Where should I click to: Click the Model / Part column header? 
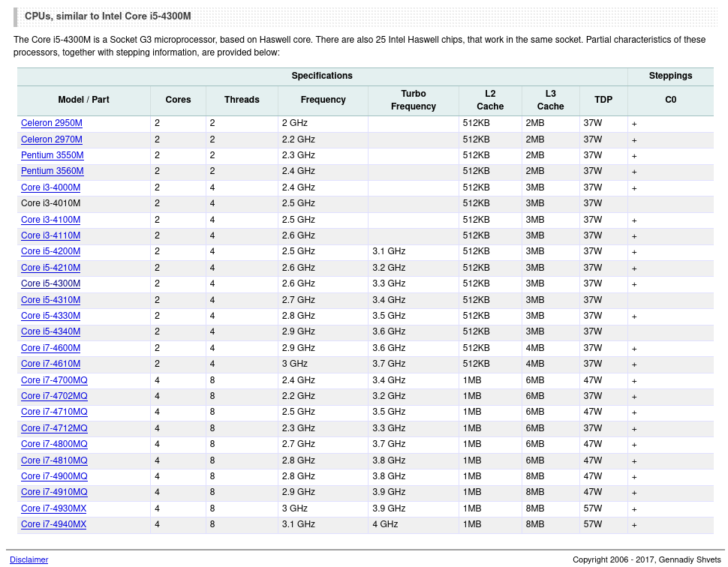[83, 100]
